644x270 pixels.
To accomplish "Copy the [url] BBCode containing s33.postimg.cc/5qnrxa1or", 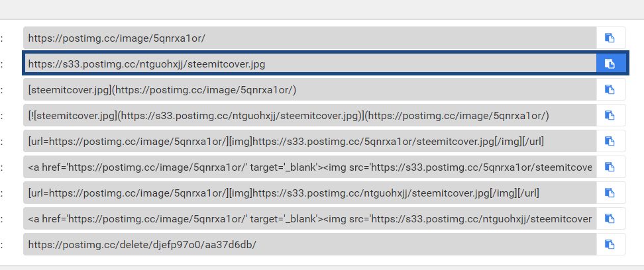I will point(611,141).
